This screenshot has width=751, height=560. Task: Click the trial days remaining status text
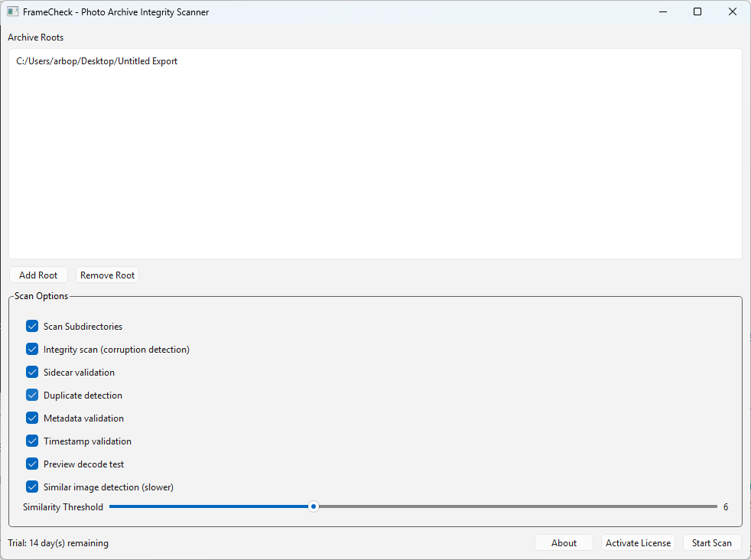point(58,542)
